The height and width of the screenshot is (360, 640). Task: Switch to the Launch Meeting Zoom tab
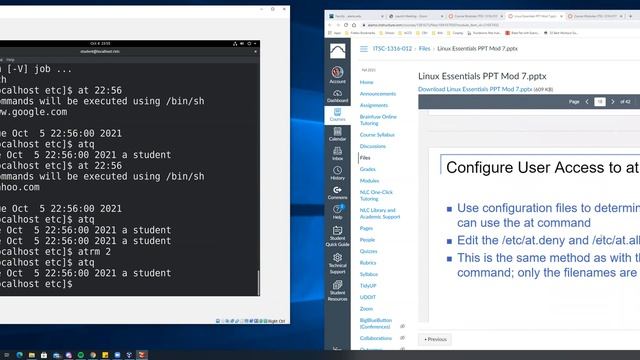coord(416,16)
